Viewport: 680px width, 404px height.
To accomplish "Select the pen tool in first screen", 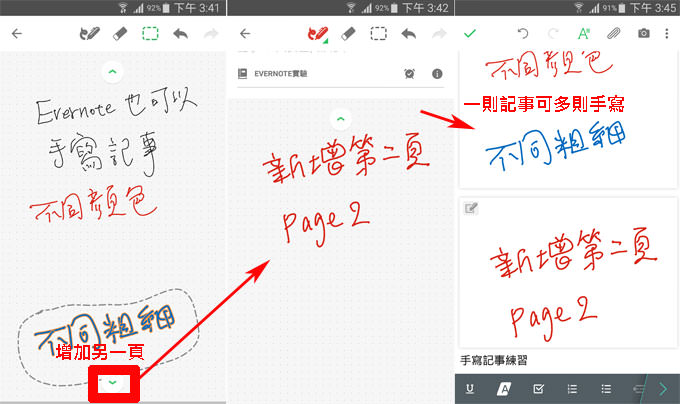I will (90, 33).
